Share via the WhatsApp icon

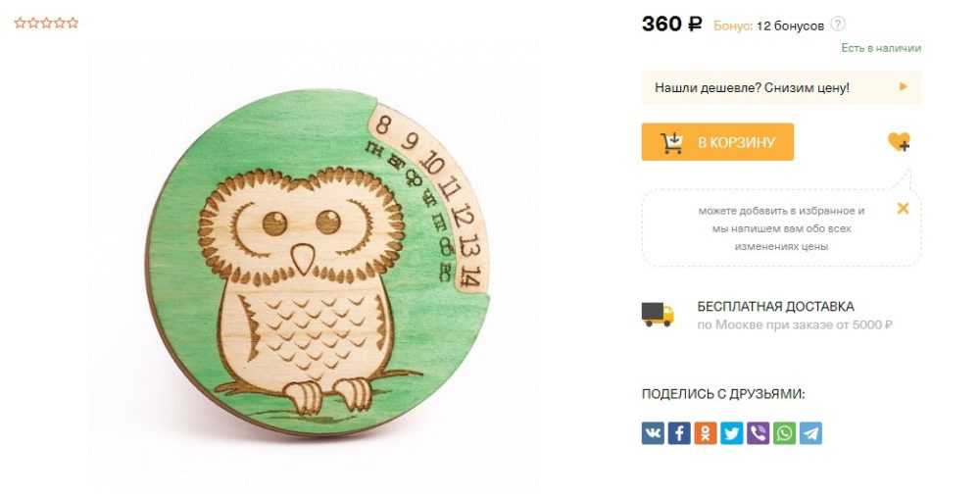click(784, 432)
